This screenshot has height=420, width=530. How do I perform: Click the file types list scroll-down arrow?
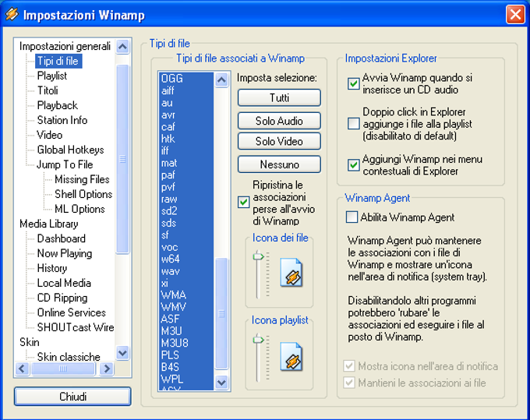221,383
